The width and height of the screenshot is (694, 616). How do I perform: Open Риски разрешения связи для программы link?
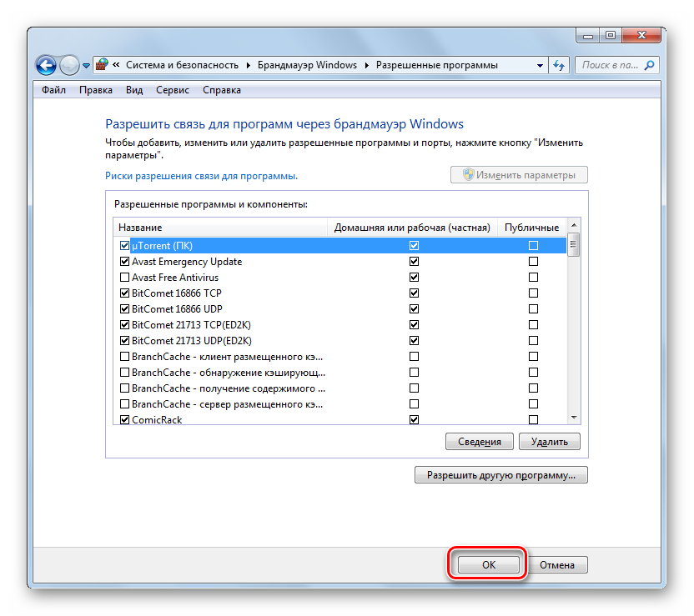201,176
